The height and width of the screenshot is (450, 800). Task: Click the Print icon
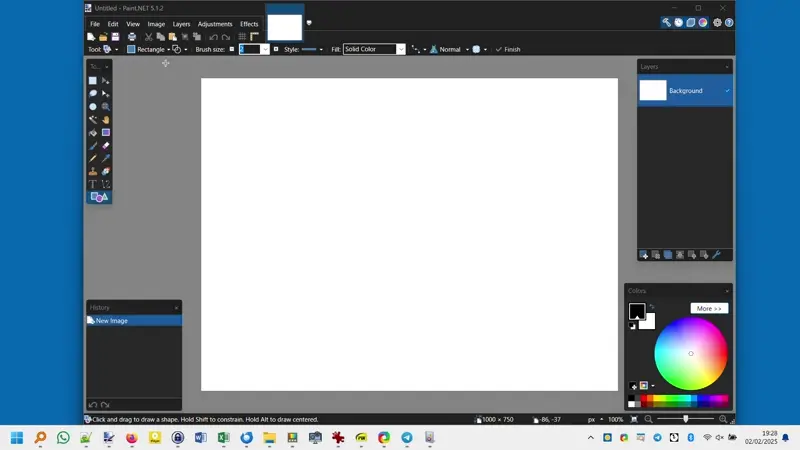pos(132,37)
